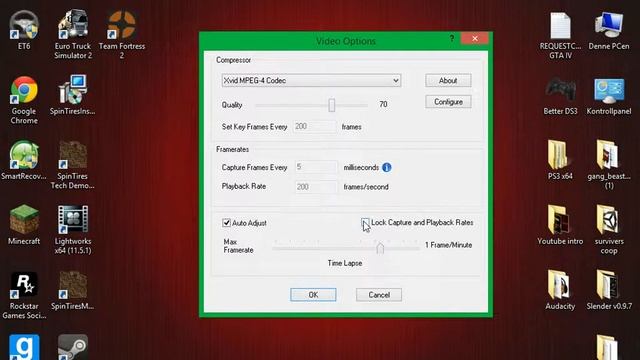Launch Steam desktop icon
The image size is (640, 360).
[73, 347]
